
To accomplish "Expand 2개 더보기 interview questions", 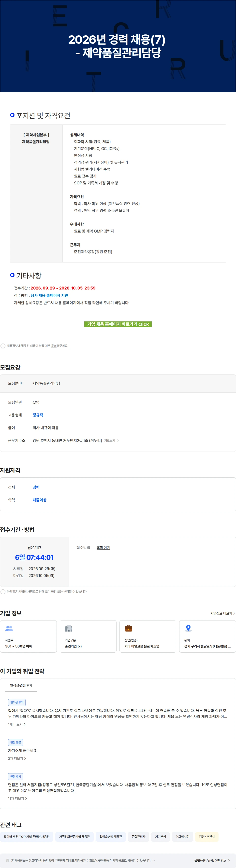I will click(17, 758).
